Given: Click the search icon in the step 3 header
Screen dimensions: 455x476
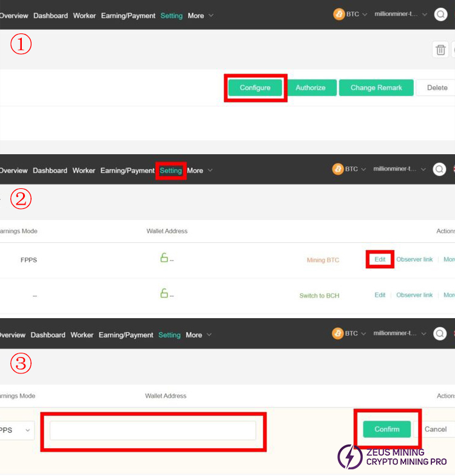Looking at the screenshot, I should click(440, 333).
